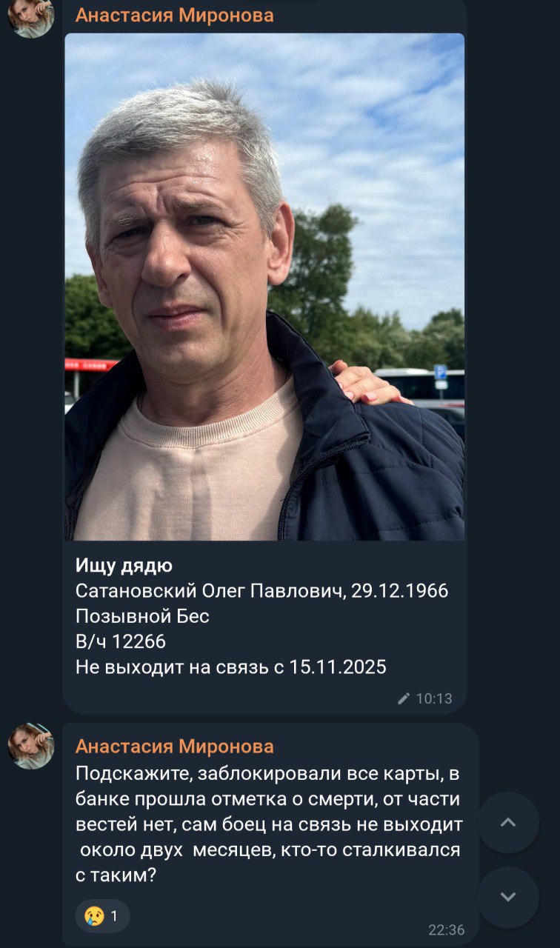Jump up using the chevron-up round button

click(508, 822)
